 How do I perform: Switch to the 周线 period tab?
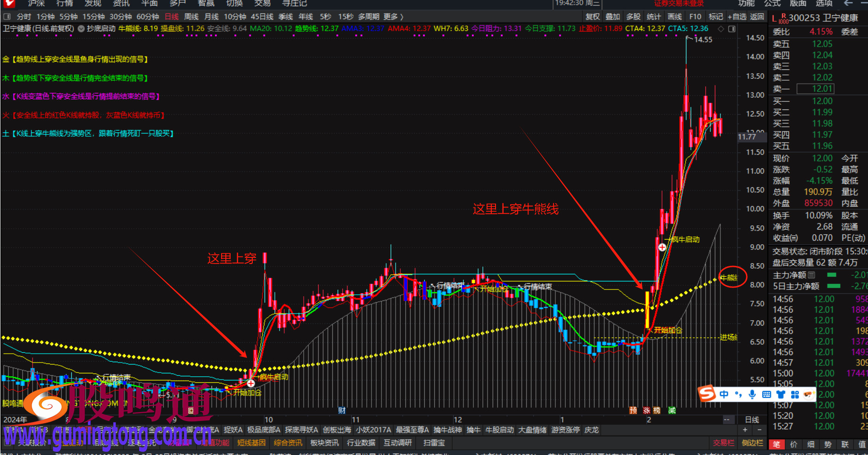coord(191,17)
